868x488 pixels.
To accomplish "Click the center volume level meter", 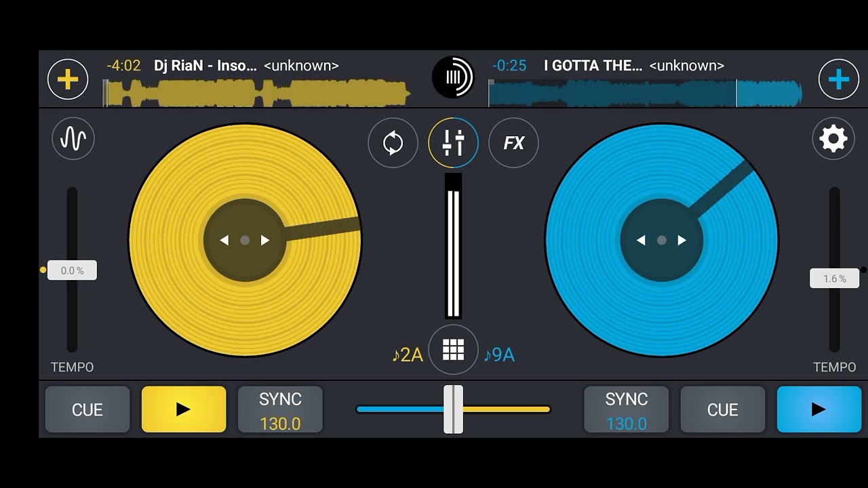I will click(x=453, y=246).
